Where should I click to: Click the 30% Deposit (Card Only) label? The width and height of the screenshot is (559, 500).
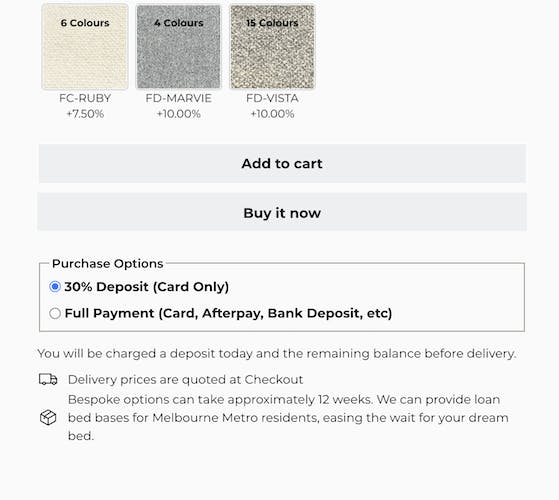click(x=147, y=287)
